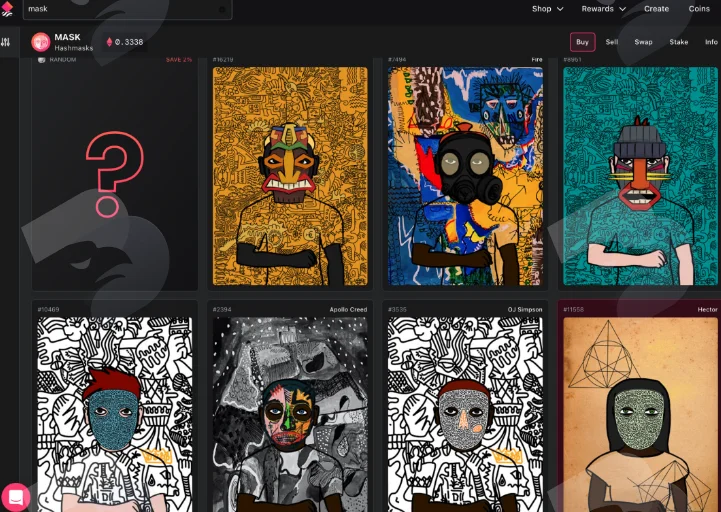
Task: Click the "#8961" token ID
Action: pos(572,60)
